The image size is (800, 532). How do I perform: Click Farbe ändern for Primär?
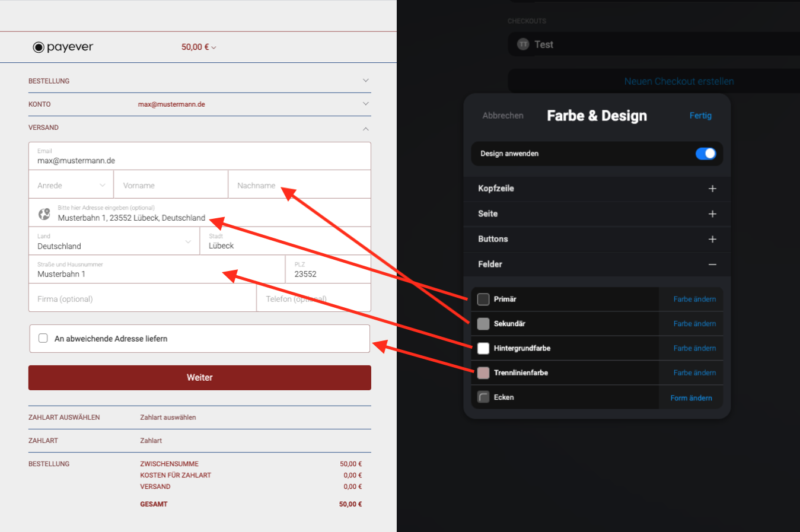(x=694, y=300)
